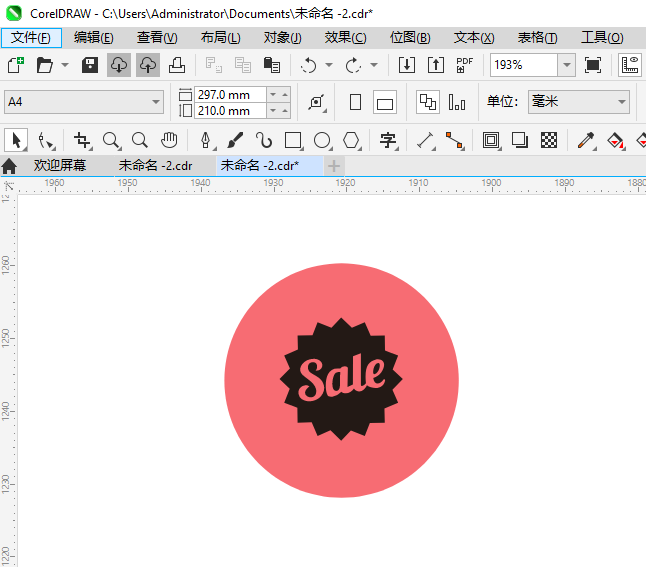This screenshot has height=567, width=646.
Task: Click the 193% zoom level field
Action: point(524,65)
